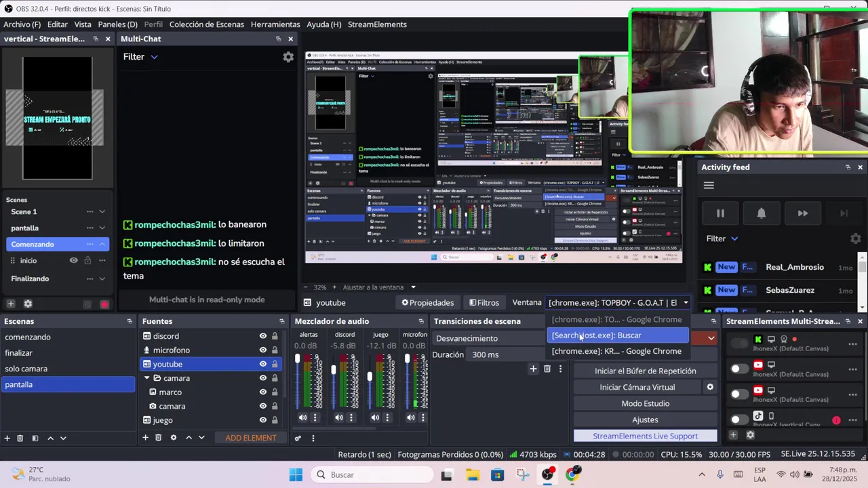Screen dimensions: 868x488
Task: Remove selected source with trash icon
Action: click(158, 438)
